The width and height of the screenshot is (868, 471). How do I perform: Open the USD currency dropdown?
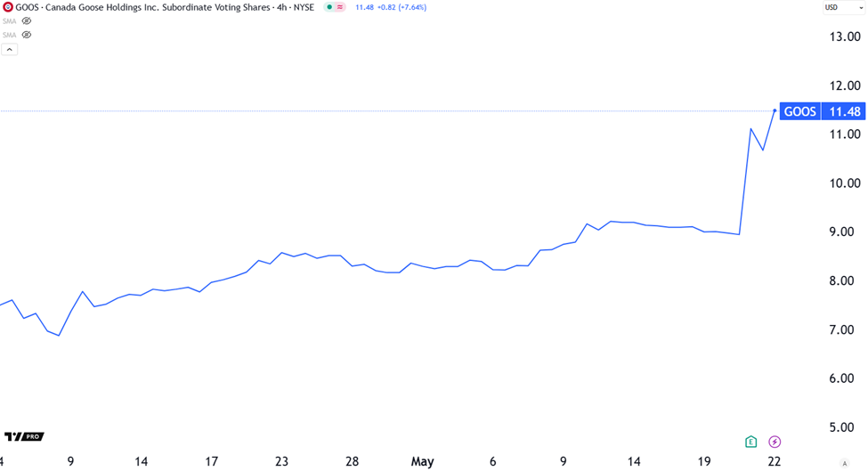click(x=844, y=8)
